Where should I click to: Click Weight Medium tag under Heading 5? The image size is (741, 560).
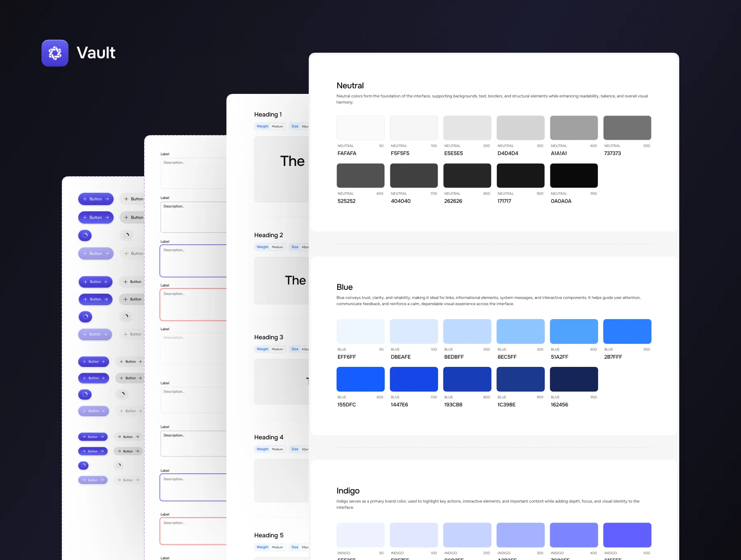(x=270, y=547)
